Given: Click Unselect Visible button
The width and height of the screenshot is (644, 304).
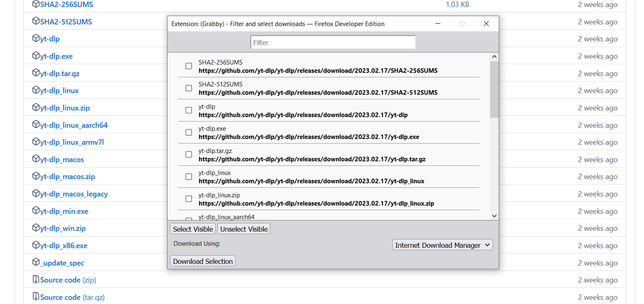Looking at the screenshot, I should [244, 229].
